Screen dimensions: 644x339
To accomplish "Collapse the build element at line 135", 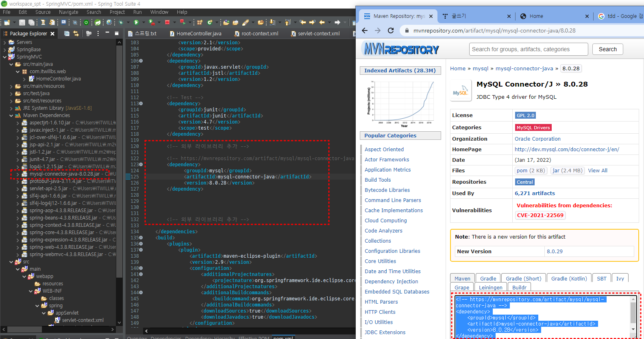I will coord(141,238).
